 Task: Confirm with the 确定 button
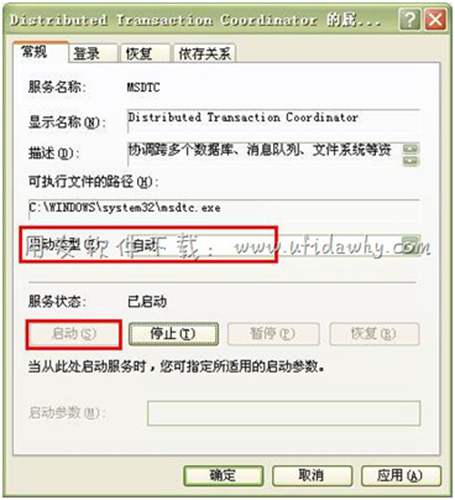(223, 475)
